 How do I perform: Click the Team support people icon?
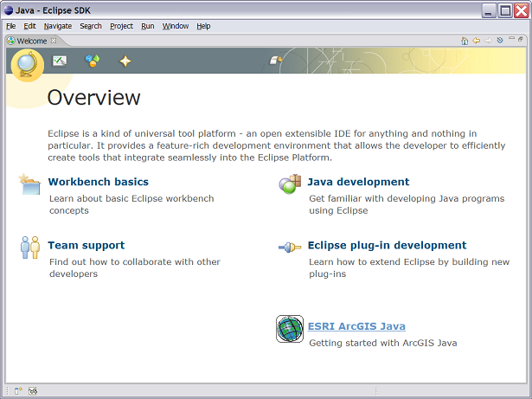click(x=30, y=248)
